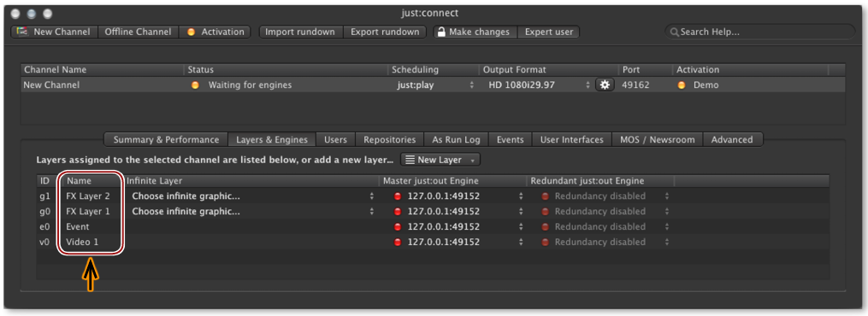
Task: Click red engine status dot for Event layer
Action: coord(397,227)
